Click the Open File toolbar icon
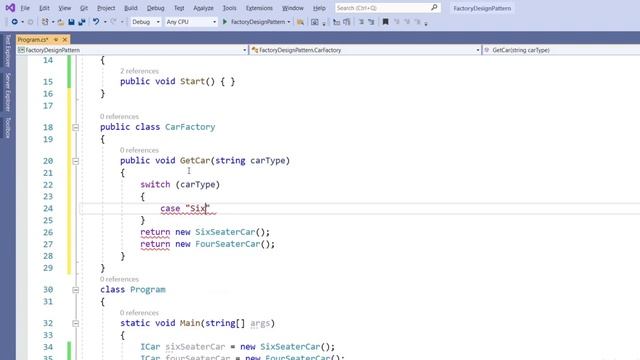 pos(60,22)
